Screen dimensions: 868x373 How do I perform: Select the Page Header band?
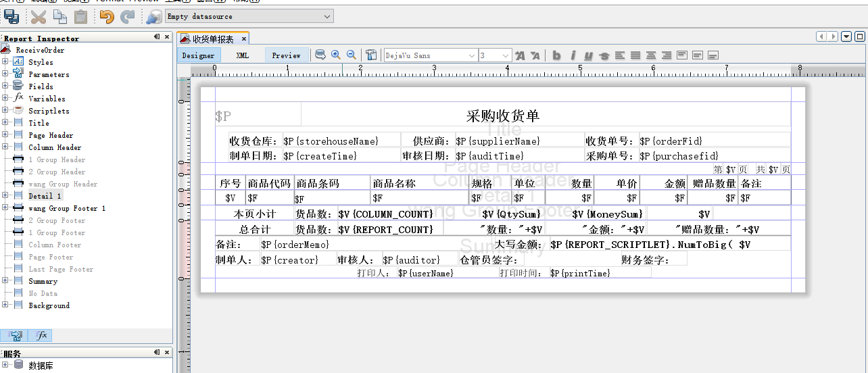tap(51, 135)
